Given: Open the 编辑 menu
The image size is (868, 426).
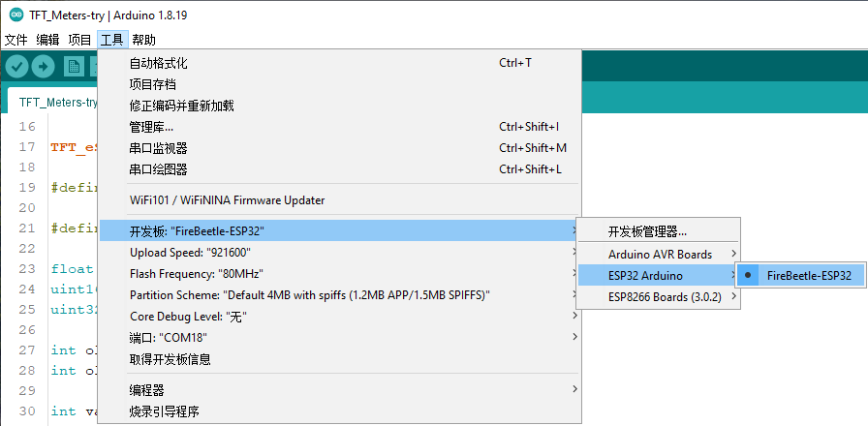Looking at the screenshot, I should click(x=47, y=40).
